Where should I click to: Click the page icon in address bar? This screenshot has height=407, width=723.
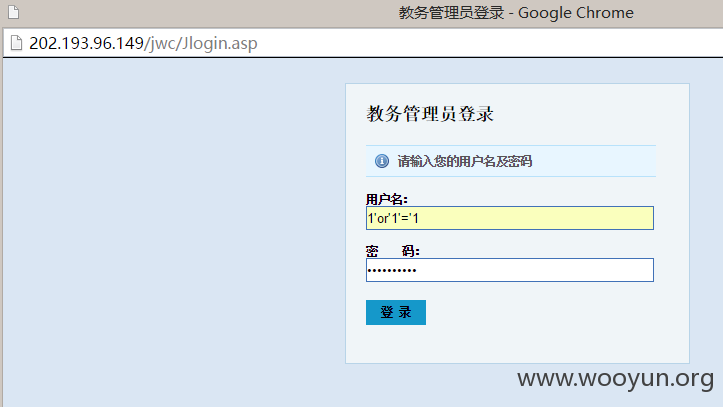(16, 43)
